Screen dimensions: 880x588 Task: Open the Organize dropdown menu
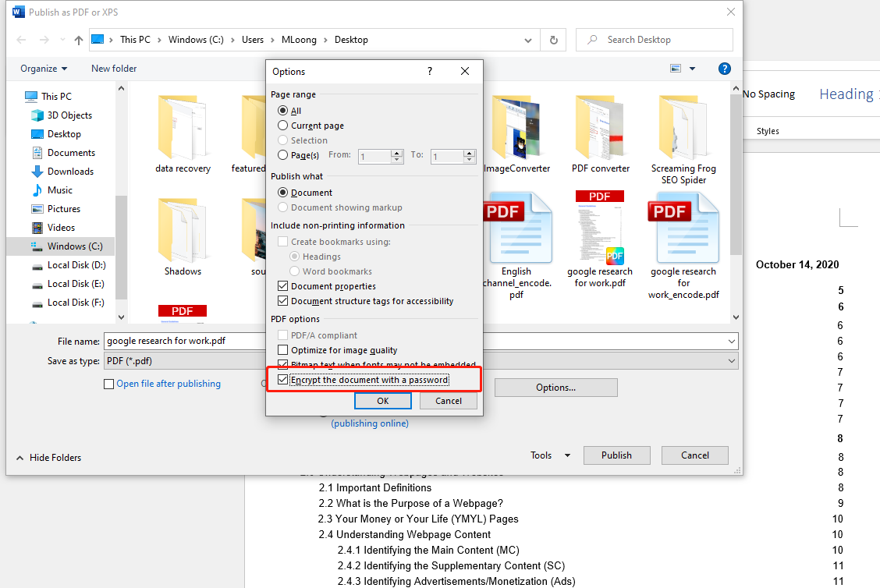click(44, 69)
